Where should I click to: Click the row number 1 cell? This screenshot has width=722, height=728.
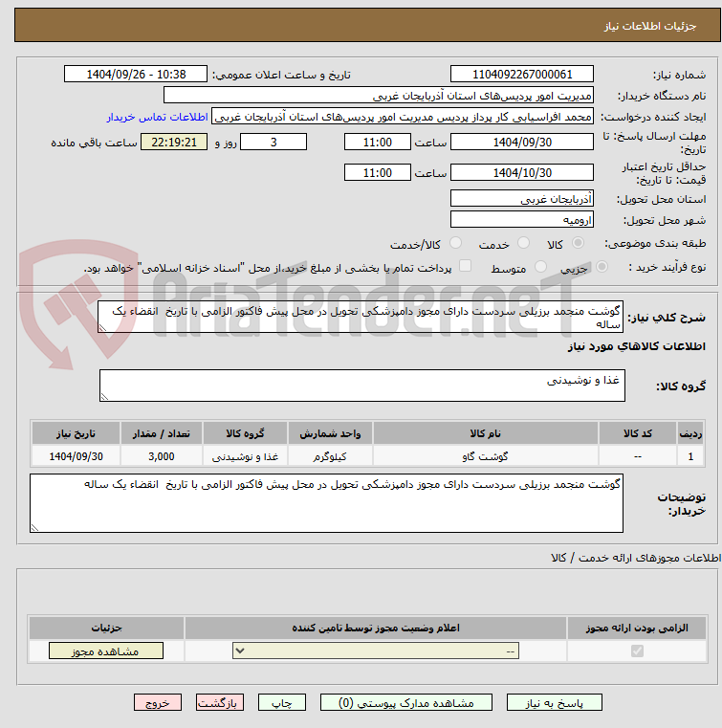(x=690, y=456)
